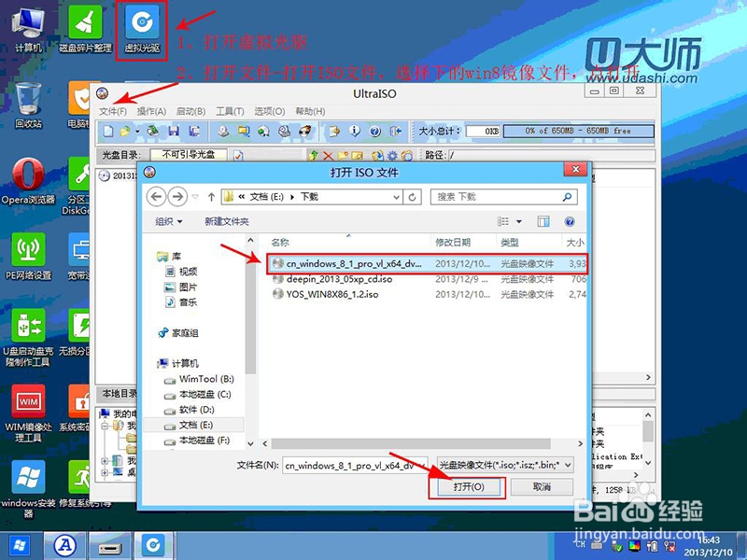Viewport: 747px width, 560px height.
Task: Open the recent locations dropdown arrow
Action: click(195, 197)
